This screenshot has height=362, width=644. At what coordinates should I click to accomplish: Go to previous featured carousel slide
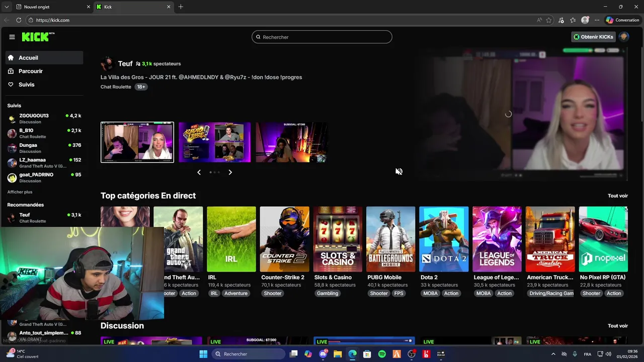pos(199,172)
